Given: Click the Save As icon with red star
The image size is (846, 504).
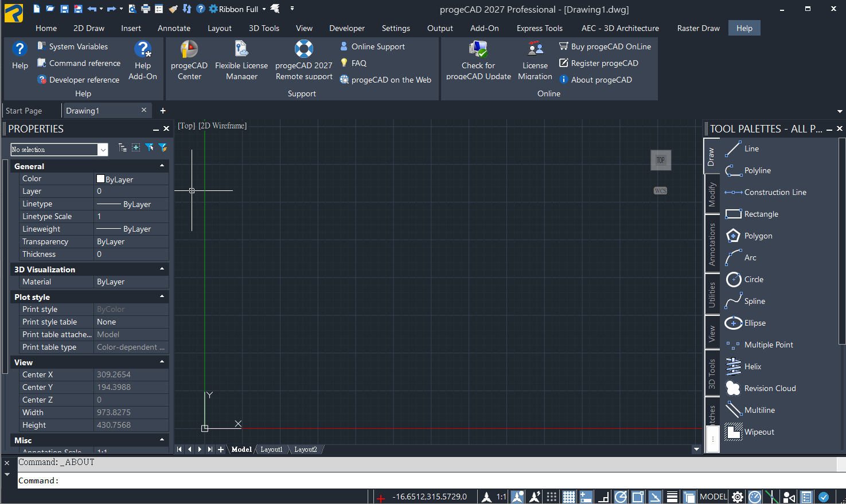Looking at the screenshot, I should 78,9.
